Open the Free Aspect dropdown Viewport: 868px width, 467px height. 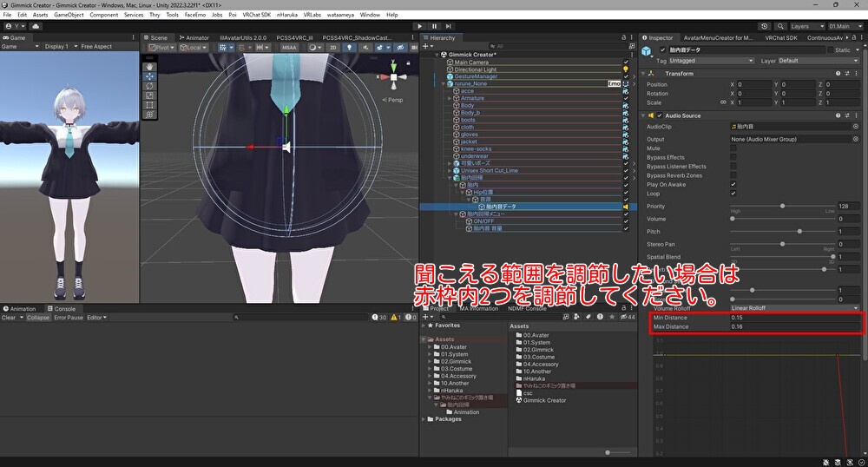point(96,47)
